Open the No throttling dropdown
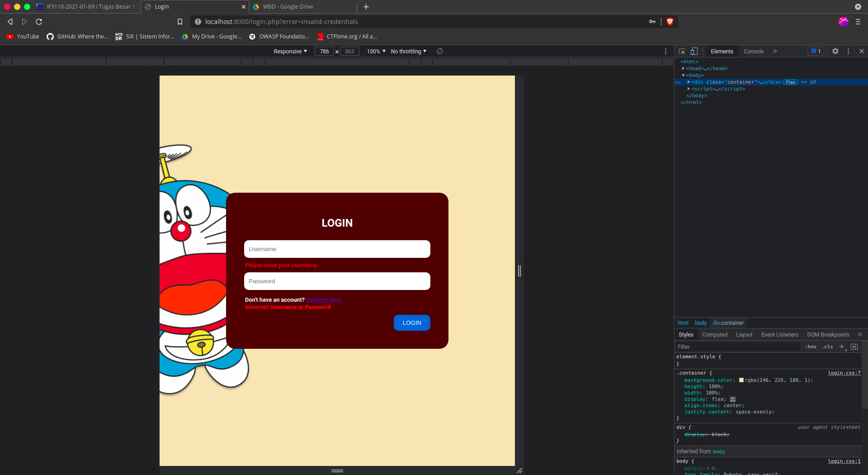 coord(409,52)
